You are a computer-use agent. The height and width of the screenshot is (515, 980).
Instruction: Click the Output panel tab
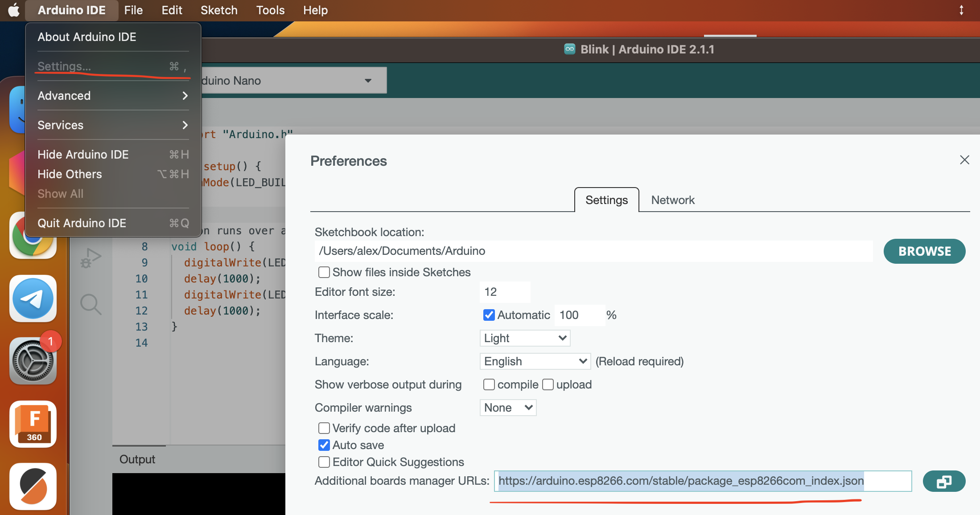pyautogui.click(x=137, y=459)
